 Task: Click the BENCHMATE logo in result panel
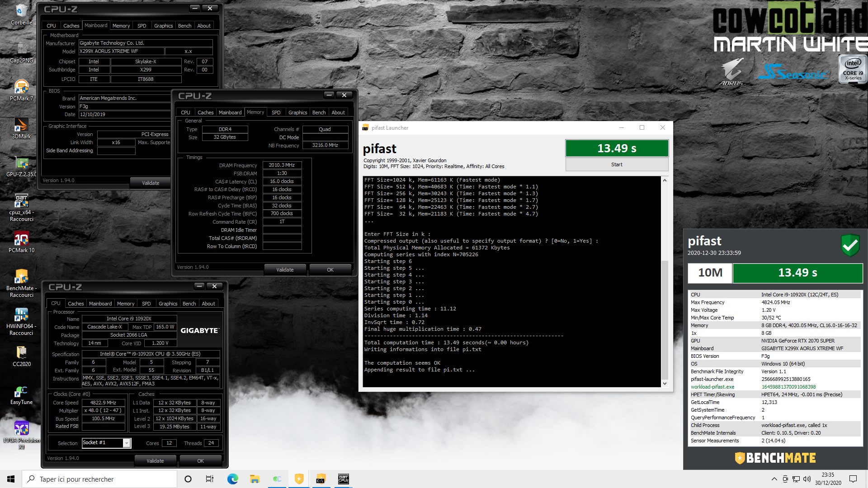[x=775, y=458]
